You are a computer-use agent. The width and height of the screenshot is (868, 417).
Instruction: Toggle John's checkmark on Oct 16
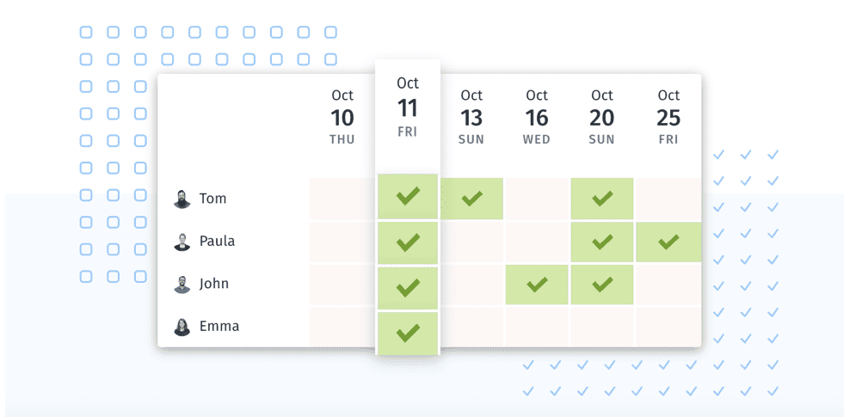coord(537,285)
